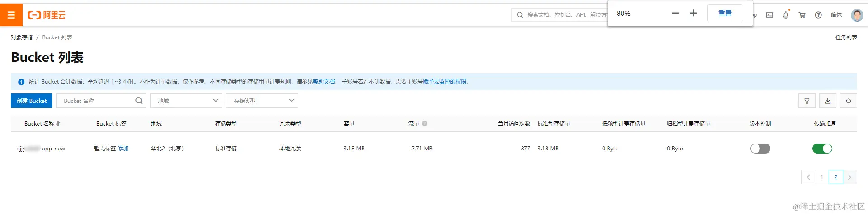Viewport: 868px width, 214px height.
Task: Click the Alibaba Cloud logo
Action: click(x=47, y=15)
